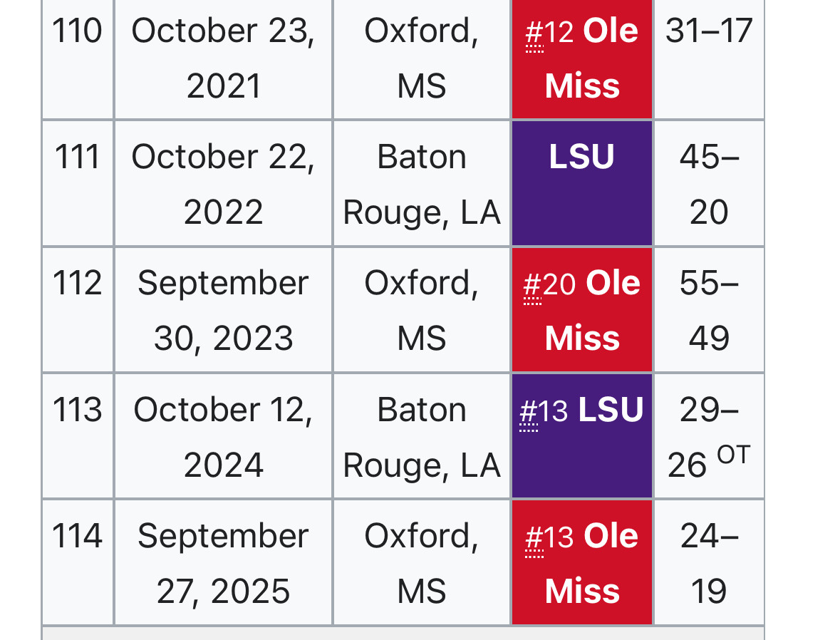The width and height of the screenshot is (840, 640).
Task: Select the September 27, 2025 date cell
Action: click(224, 563)
